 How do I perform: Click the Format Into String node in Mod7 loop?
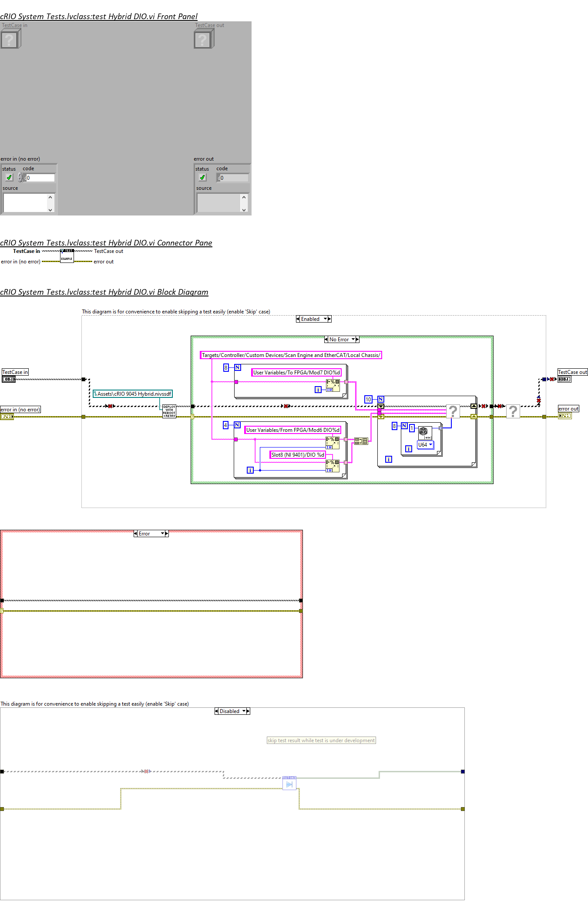(x=333, y=385)
